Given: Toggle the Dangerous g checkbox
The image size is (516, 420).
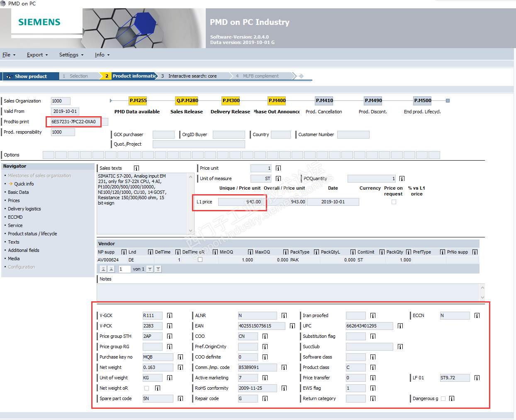Looking at the screenshot, I should tap(443, 398).
